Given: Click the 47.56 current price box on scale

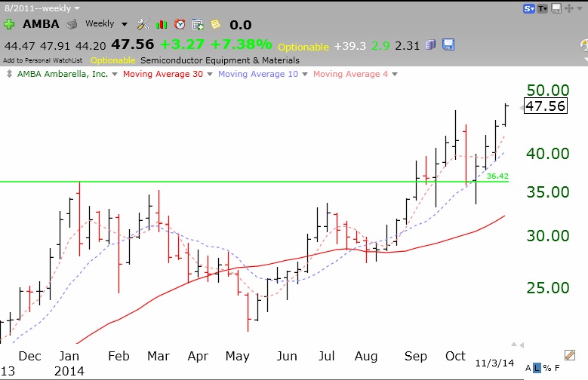Looking at the screenshot, I should tap(545, 106).
